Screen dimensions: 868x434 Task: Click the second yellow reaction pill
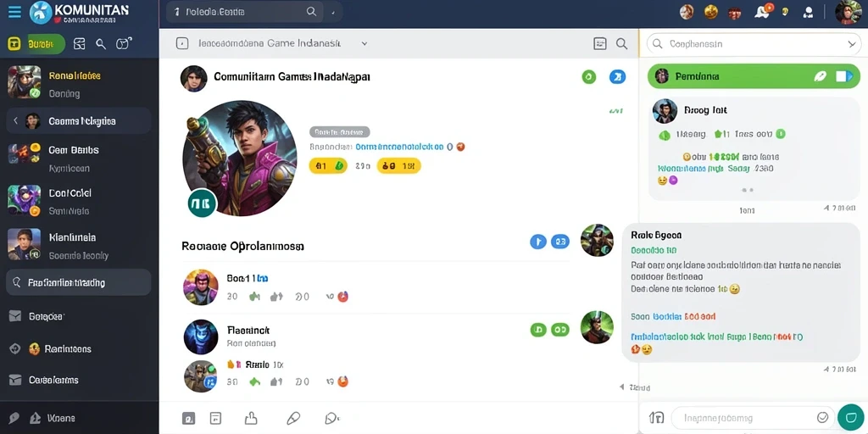[x=398, y=165]
